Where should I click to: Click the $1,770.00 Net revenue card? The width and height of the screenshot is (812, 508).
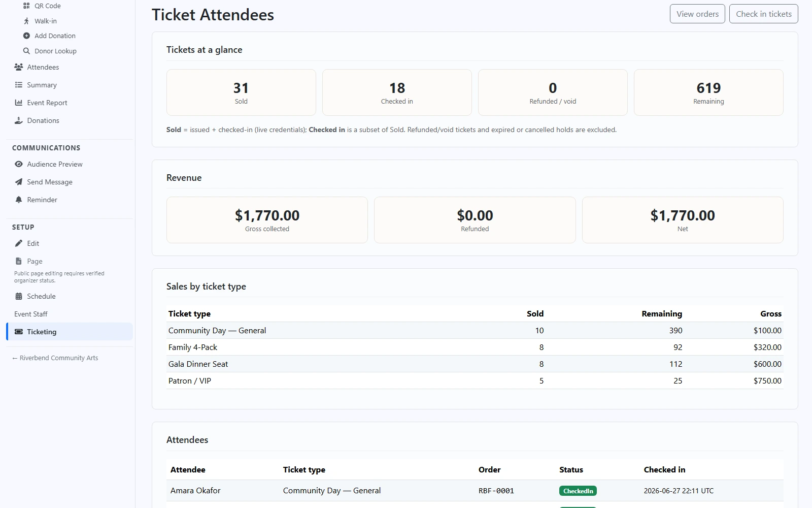tap(683, 220)
